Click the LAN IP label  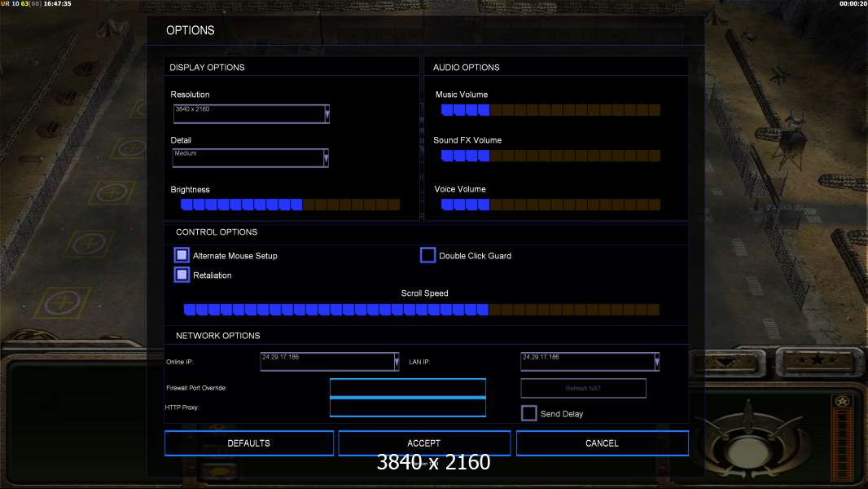pos(419,362)
